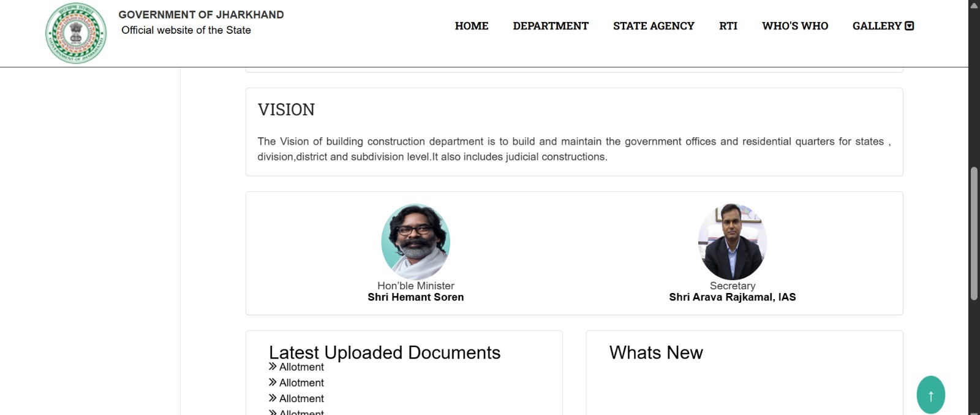The width and height of the screenshot is (980, 415).
Task: Click the name Shri Hemant Soren
Action: [x=415, y=297]
